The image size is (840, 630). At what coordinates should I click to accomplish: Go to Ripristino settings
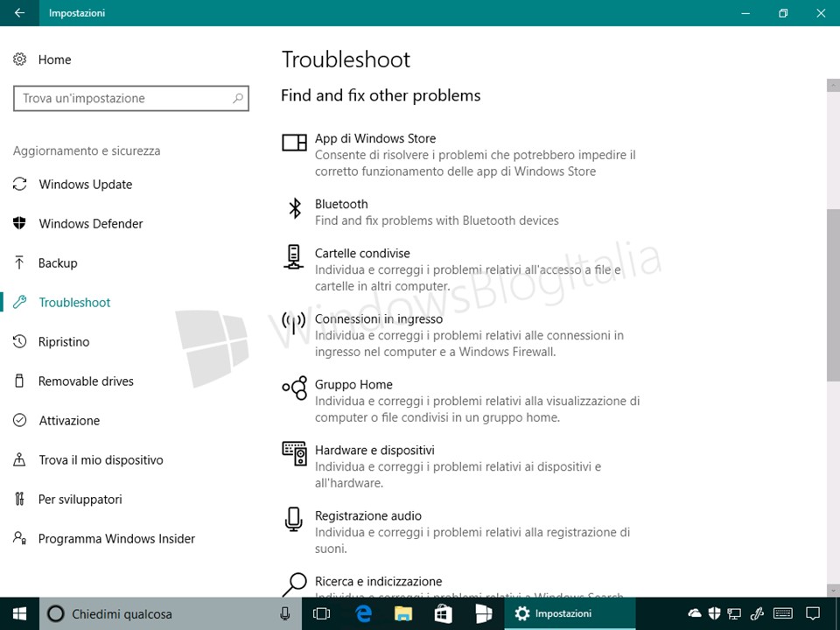pyautogui.click(x=64, y=342)
